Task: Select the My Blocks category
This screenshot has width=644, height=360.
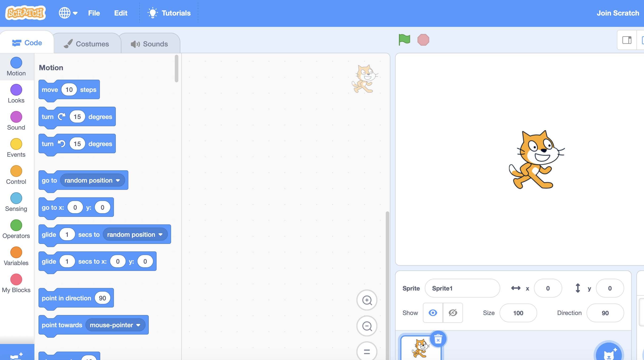Action: point(16,283)
